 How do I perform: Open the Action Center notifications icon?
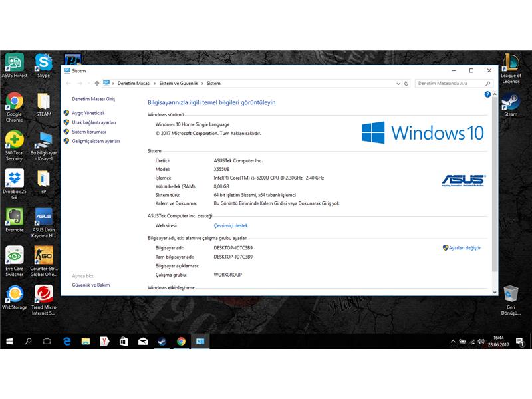[x=520, y=342]
